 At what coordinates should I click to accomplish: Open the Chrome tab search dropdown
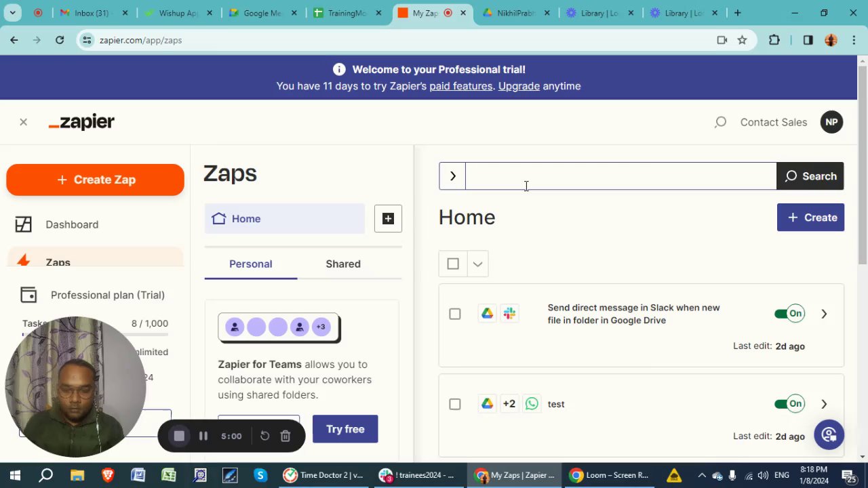coord(12,12)
